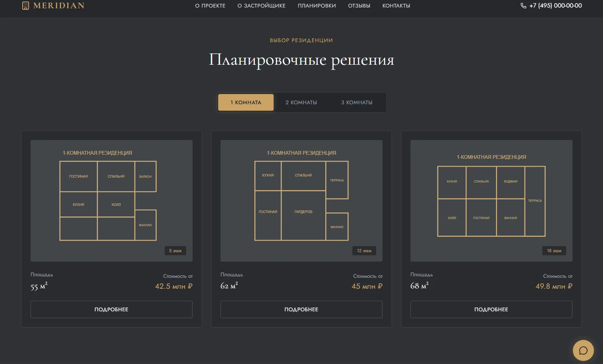Image resolution: width=603 pixels, height=364 pixels.
Task: Call the +7 (495) 000-00-00 phone link
Action: coord(556,6)
